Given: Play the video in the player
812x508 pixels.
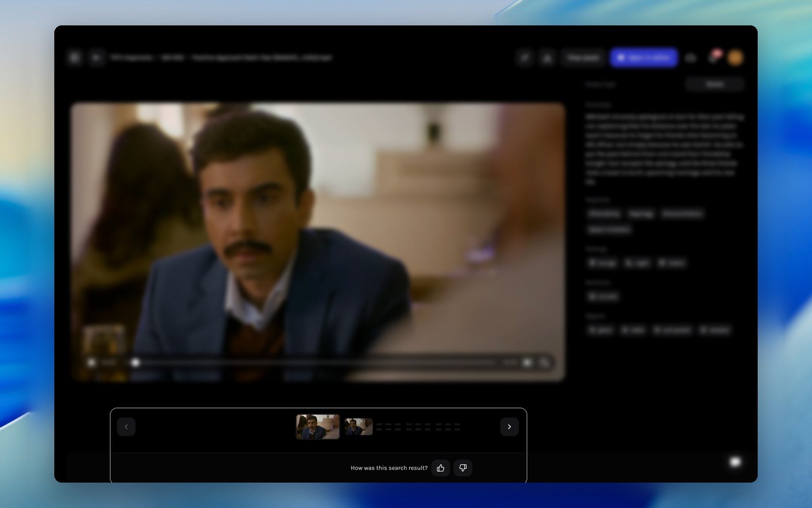Looking at the screenshot, I should tap(91, 363).
